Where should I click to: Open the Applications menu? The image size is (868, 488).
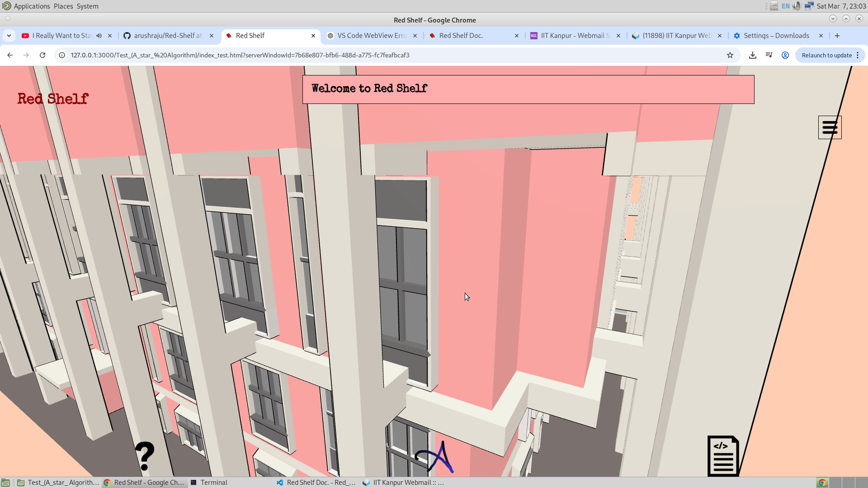(32, 6)
